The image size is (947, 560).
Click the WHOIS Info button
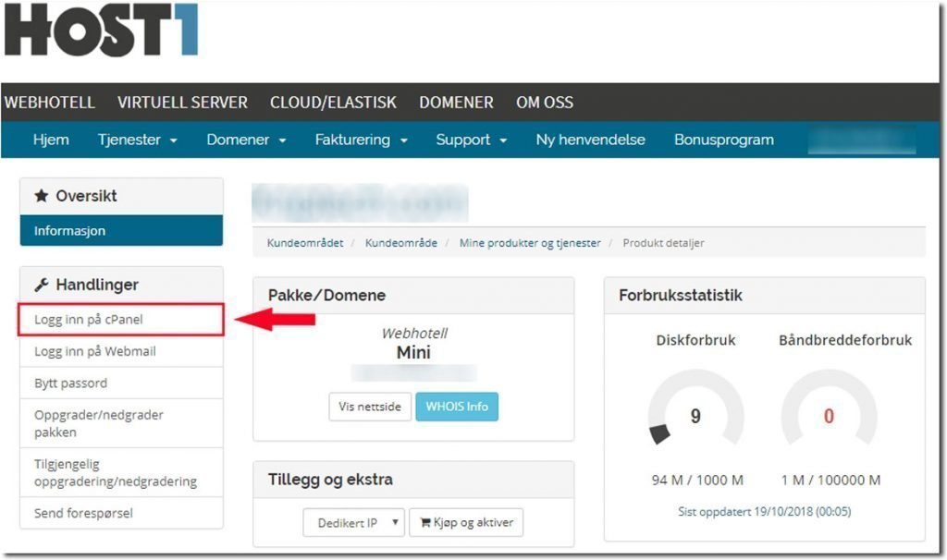(x=457, y=407)
